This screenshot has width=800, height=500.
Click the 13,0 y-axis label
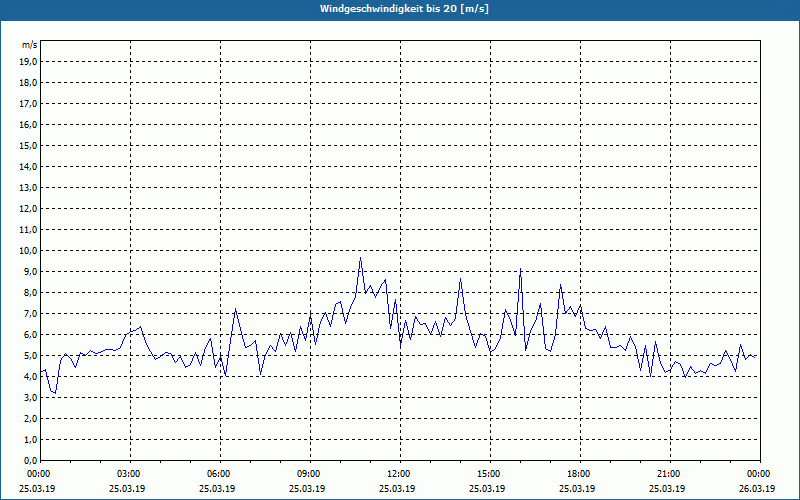tap(29, 188)
